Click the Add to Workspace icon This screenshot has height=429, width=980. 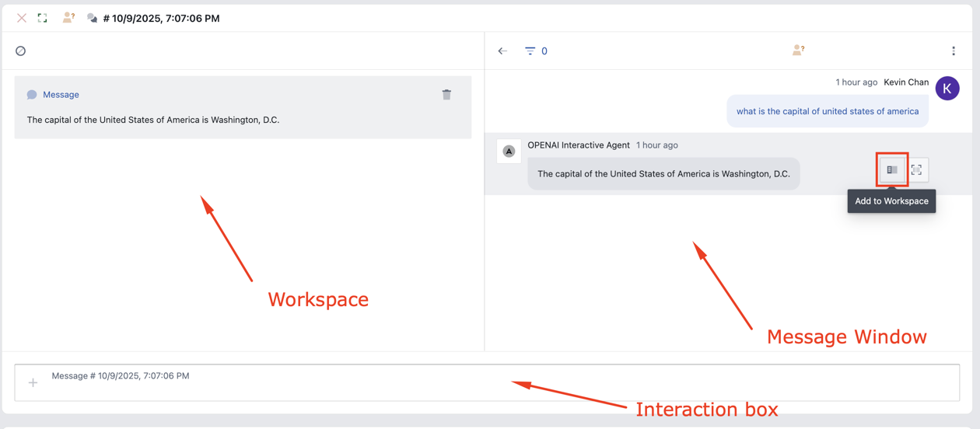[892, 169]
